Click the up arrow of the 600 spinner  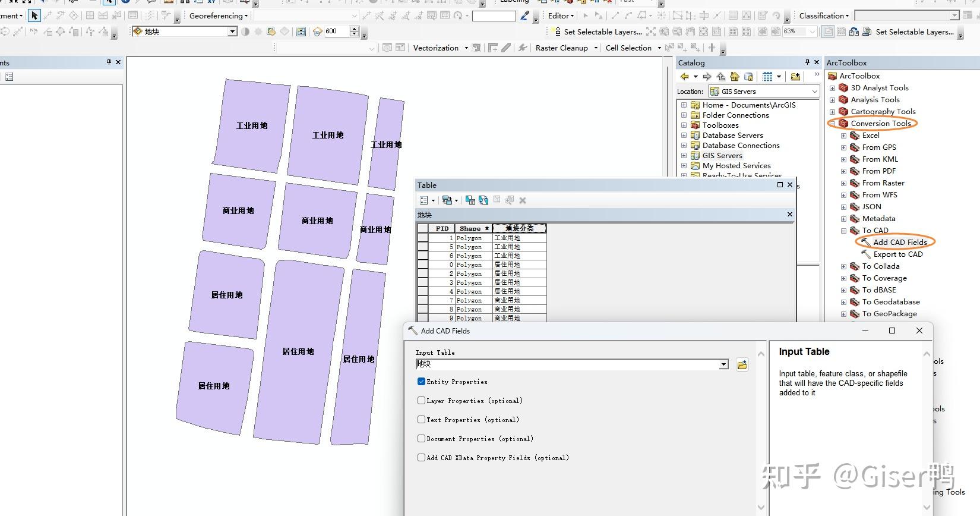click(355, 29)
